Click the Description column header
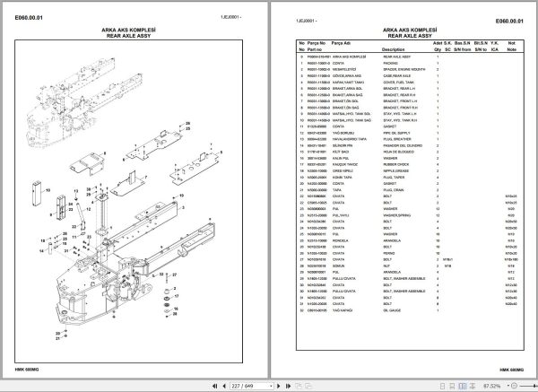538x392 pixels. point(394,49)
